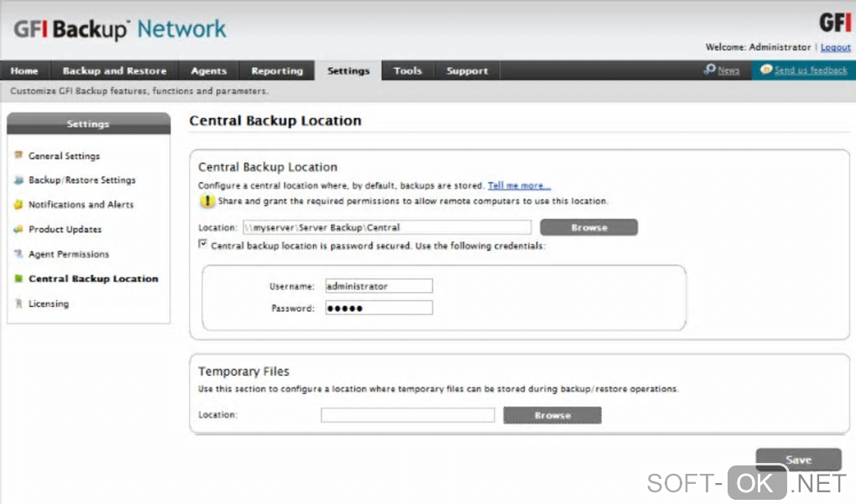856x504 pixels.
Task: Select Product Updates in the sidebar
Action: point(65,230)
